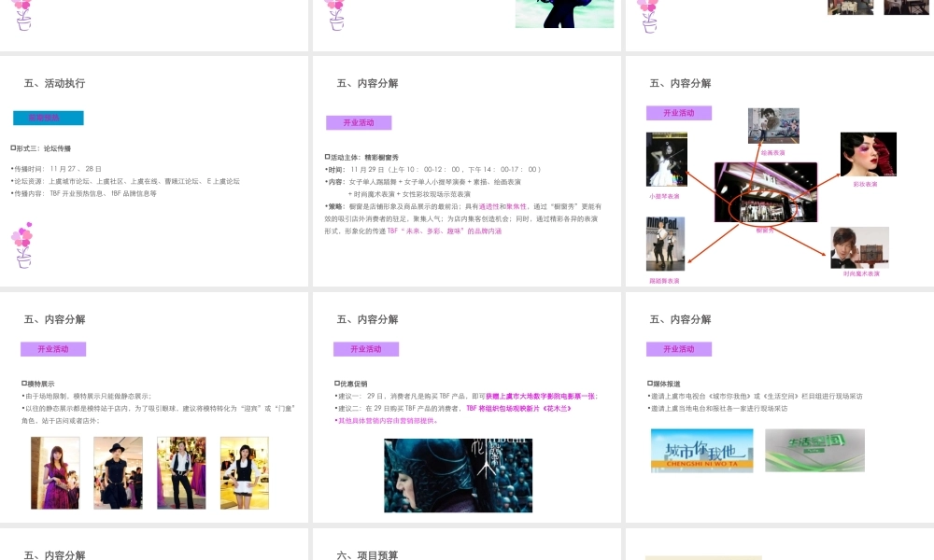The width and height of the screenshot is (934, 560).
Task: Select the 小提琴表演 violinist photo
Action: pyautogui.click(x=667, y=160)
